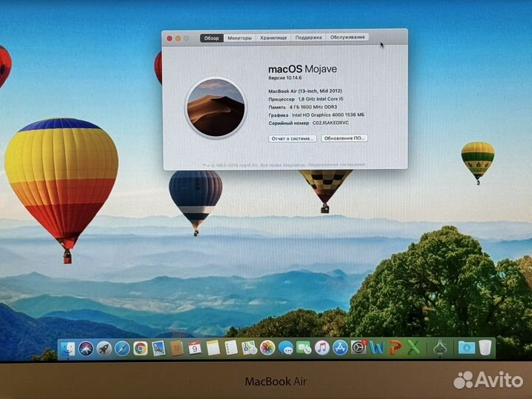Launch FaceTime from the dock
The height and width of the screenshot is (399, 532).
click(x=304, y=348)
